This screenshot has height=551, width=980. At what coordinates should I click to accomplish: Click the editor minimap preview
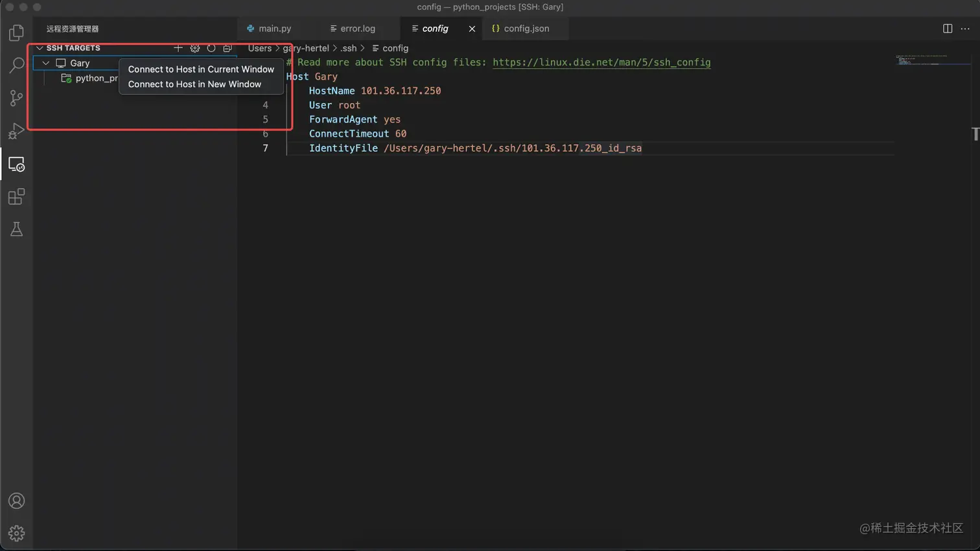pyautogui.click(x=933, y=60)
